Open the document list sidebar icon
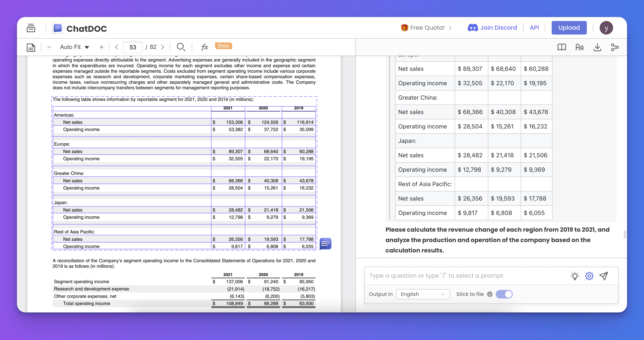The image size is (644, 340). pyautogui.click(x=31, y=28)
